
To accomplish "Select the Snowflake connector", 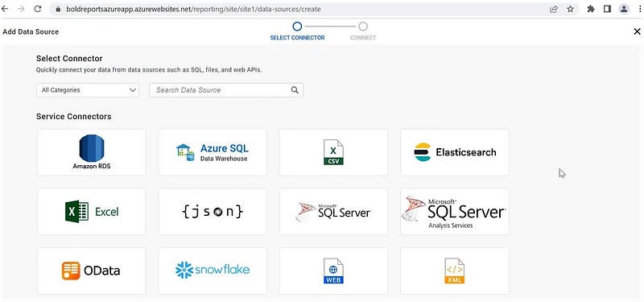I will pos(213,271).
